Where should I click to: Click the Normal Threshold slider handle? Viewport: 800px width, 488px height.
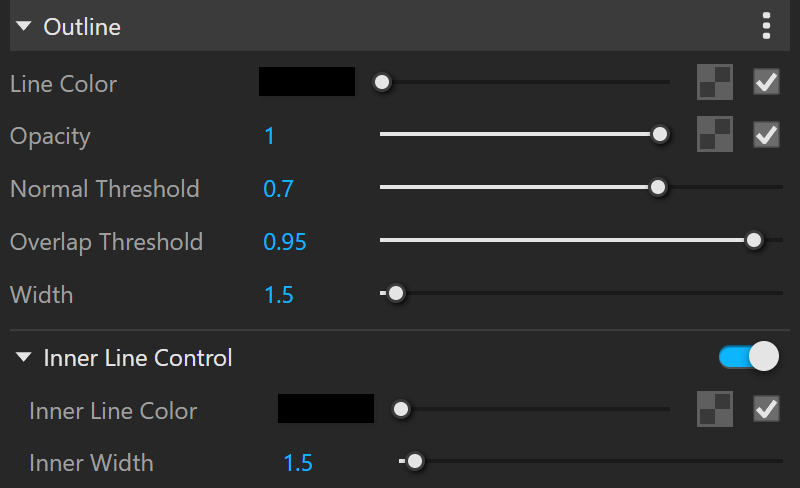(658, 187)
